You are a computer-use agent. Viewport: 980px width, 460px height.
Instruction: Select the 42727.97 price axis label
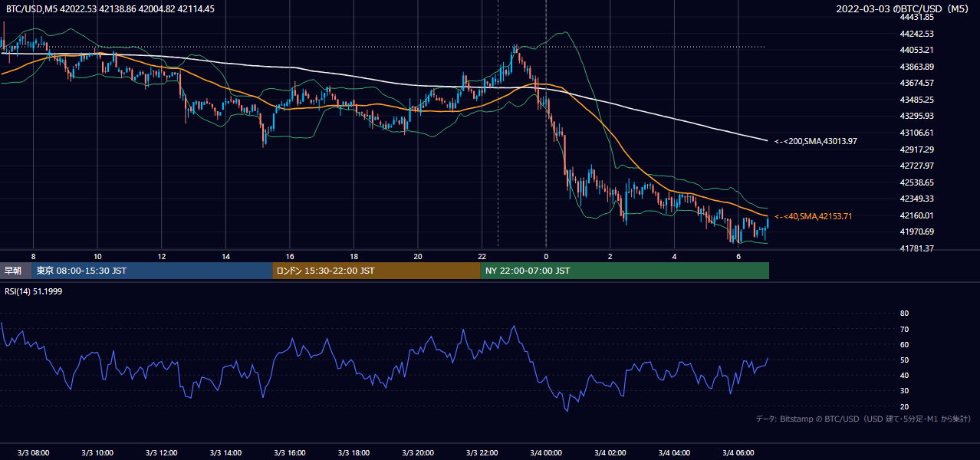917,166
